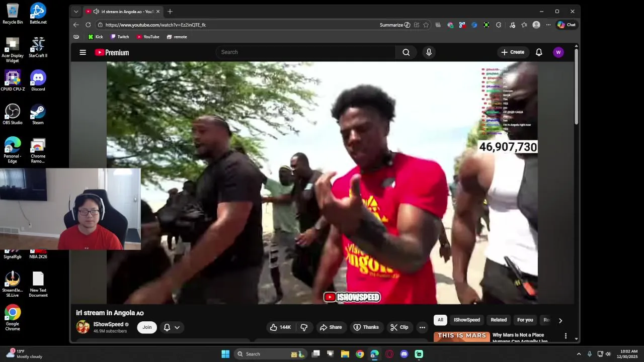
Task: Click the Clip button
Action: (x=399, y=327)
